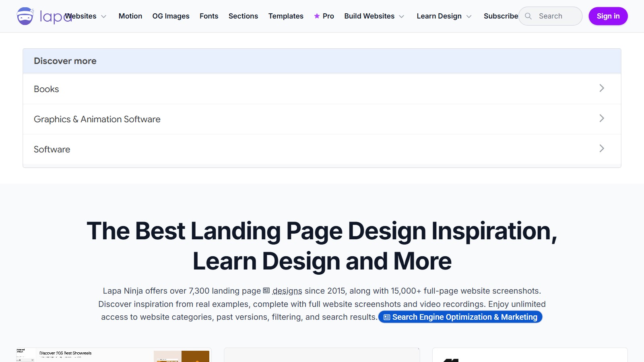Click the 'designs' underlined link

[287, 291]
